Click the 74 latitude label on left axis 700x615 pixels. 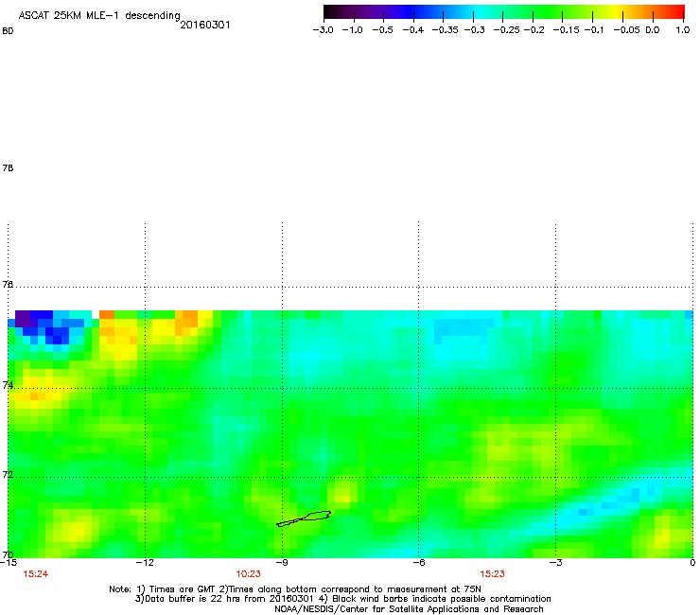pyautogui.click(x=8, y=385)
